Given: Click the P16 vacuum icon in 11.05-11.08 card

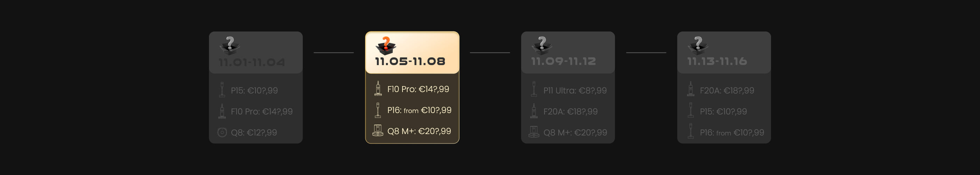Looking at the screenshot, I should pyautogui.click(x=378, y=110).
